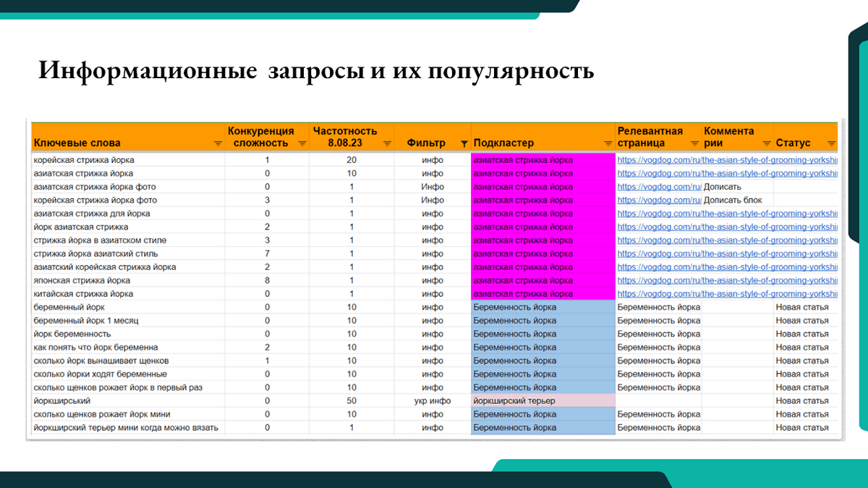This screenshot has height=488, width=868.
Task: Select frequency value 50 in йоркширський row
Action: click(x=352, y=400)
